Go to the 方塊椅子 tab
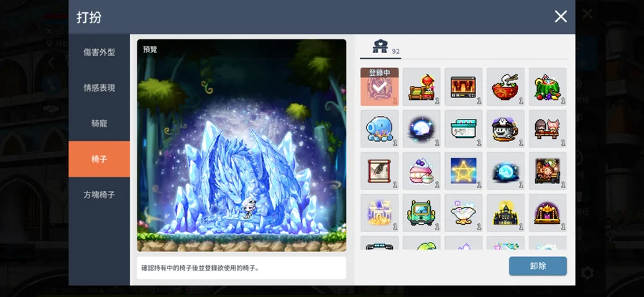The height and width of the screenshot is (297, 644). pyautogui.click(x=99, y=194)
